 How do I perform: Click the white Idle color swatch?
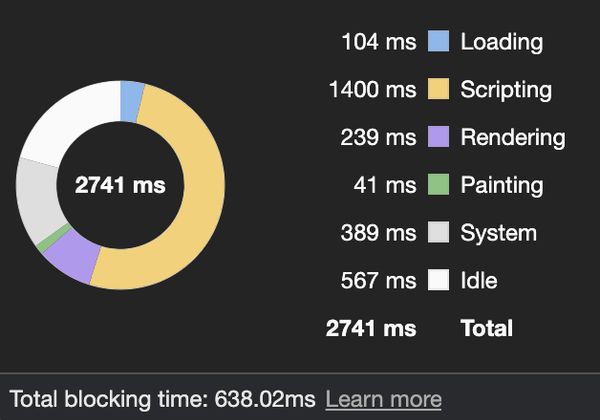[438, 280]
